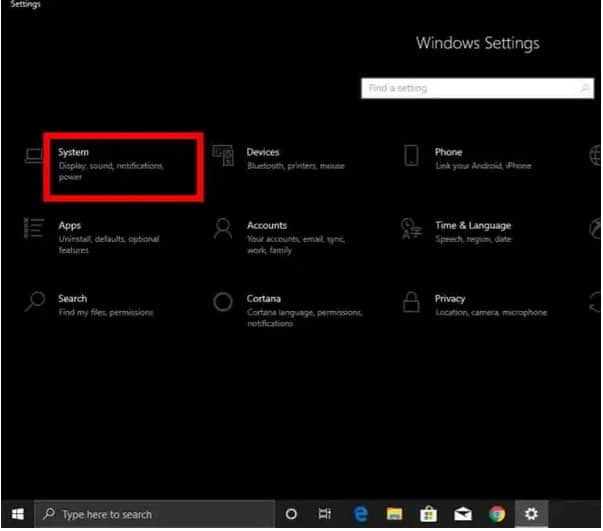Click 'Display, sound, notifications, power' description
The image size is (603, 531).
111,171
